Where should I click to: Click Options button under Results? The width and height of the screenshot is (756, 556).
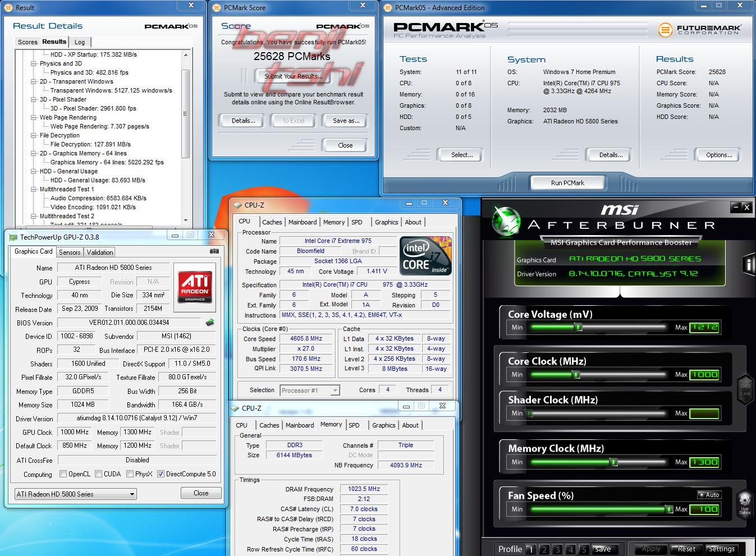pyautogui.click(x=719, y=155)
